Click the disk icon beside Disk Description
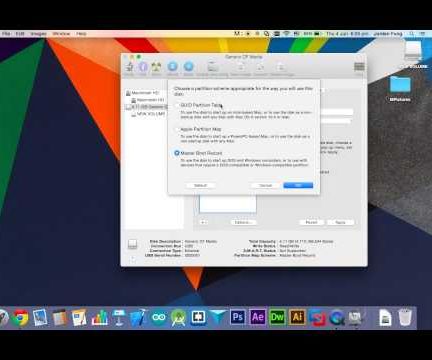 coord(133,244)
